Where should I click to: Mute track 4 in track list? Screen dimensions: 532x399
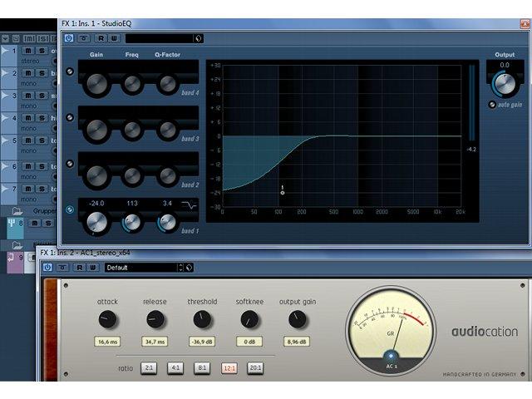tap(28, 118)
